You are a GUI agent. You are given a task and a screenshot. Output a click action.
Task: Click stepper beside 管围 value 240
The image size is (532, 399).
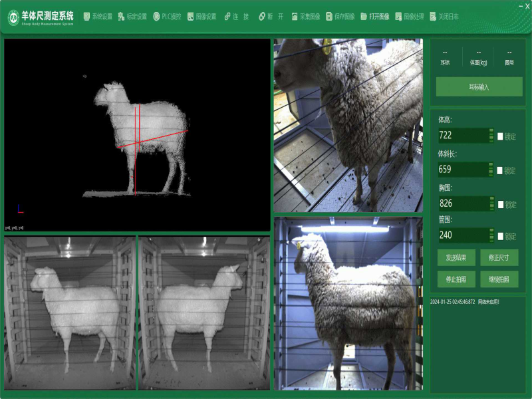(x=491, y=235)
